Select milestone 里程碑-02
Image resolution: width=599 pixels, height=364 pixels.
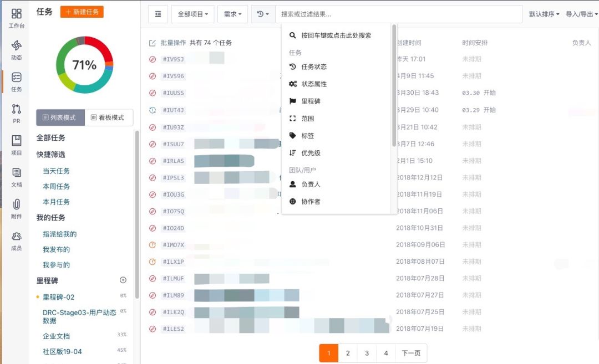click(58, 297)
